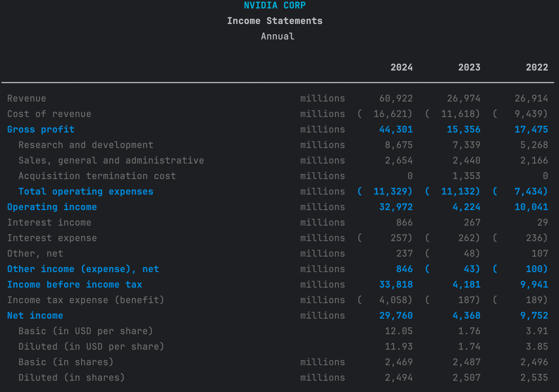The height and width of the screenshot is (392, 559).
Task: Click the Annual period label
Action: (278, 36)
